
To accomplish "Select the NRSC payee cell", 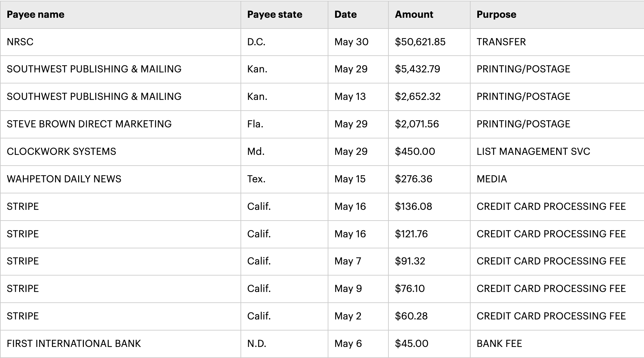I will click(20, 42).
